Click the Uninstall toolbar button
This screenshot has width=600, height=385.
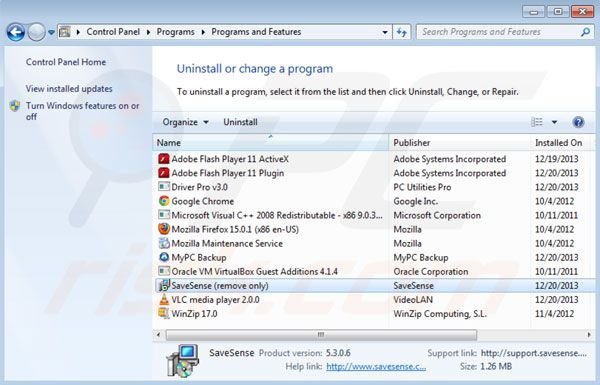pyautogui.click(x=240, y=122)
